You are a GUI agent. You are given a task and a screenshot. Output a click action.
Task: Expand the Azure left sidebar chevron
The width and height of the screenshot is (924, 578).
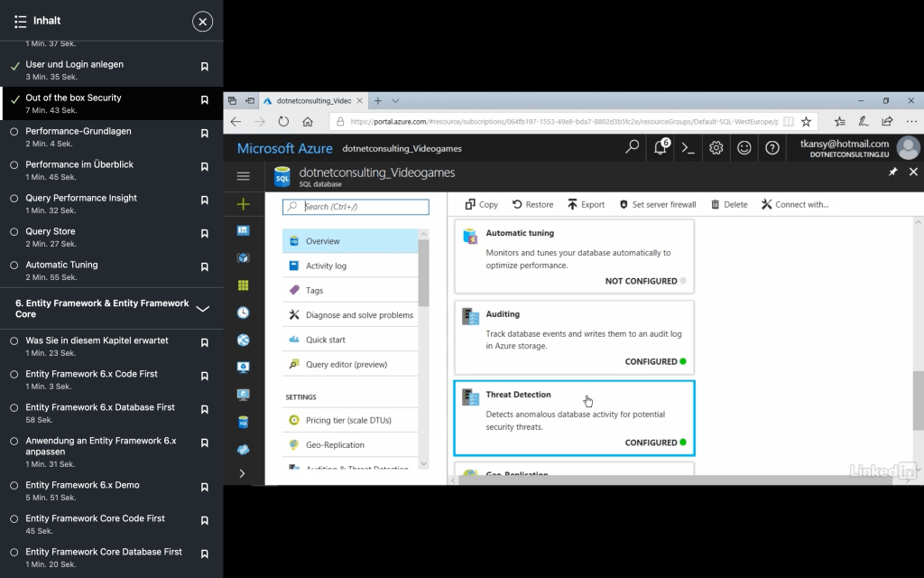tap(243, 473)
